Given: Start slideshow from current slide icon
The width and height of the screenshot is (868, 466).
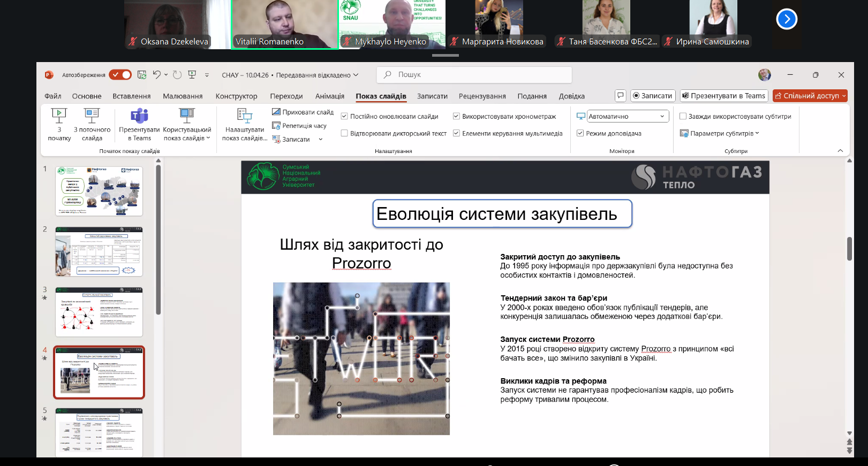Looking at the screenshot, I should pyautogui.click(x=92, y=115).
